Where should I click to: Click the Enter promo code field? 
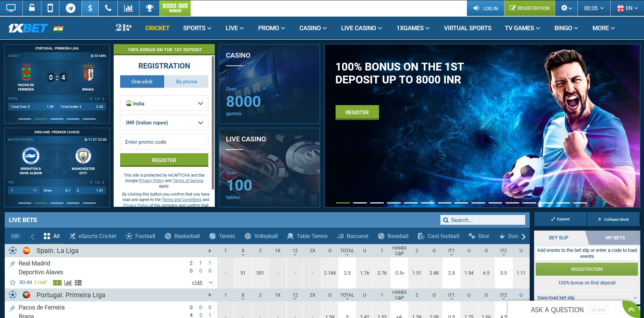164,142
